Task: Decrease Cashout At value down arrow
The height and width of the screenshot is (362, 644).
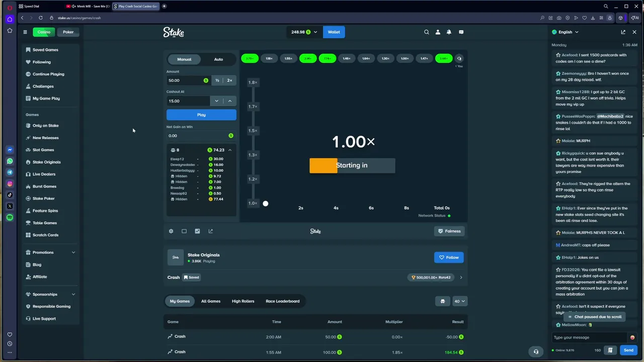Action: click(217, 101)
